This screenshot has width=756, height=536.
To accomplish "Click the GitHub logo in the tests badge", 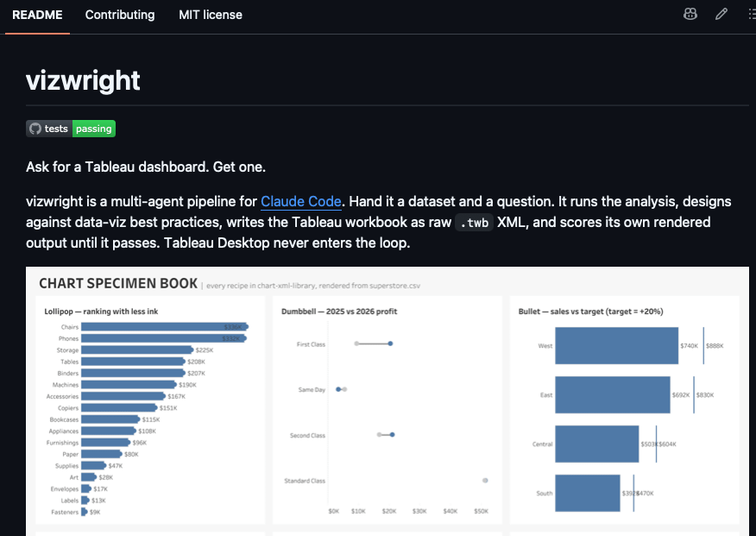I will coord(35,129).
